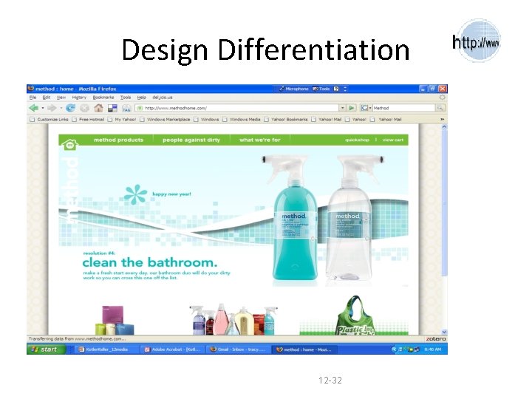Image resolution: width=532 pixels, height=399 pixels.
Task: Open the people against dirty tab
Action: pyautogui.click(x=191, y=140)
